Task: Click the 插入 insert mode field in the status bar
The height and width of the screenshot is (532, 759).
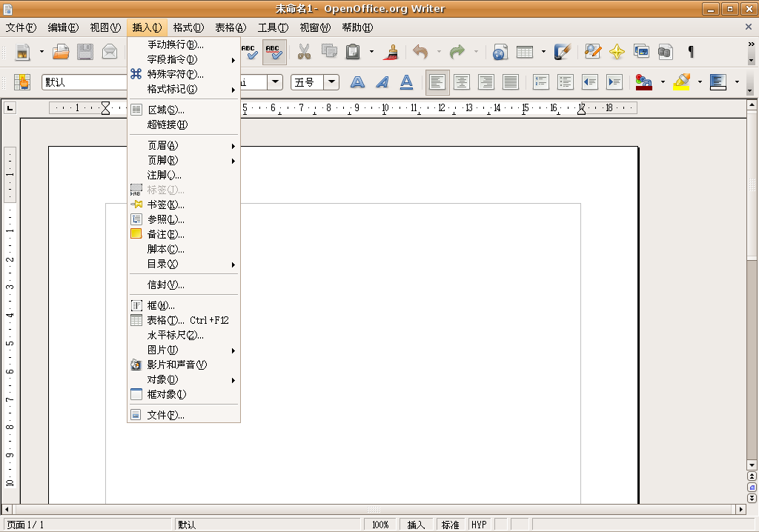Action: [417, 525]
